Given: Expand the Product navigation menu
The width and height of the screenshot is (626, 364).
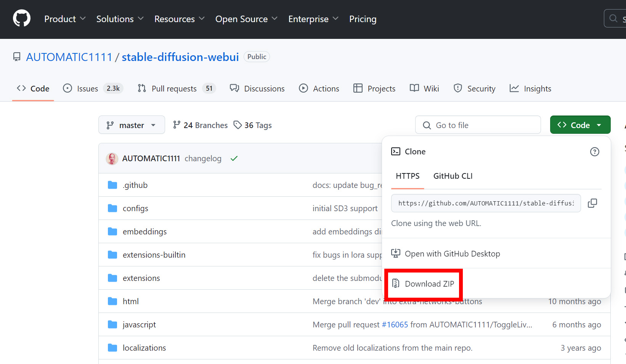Looking at the screenshot, I should (65, 19).
